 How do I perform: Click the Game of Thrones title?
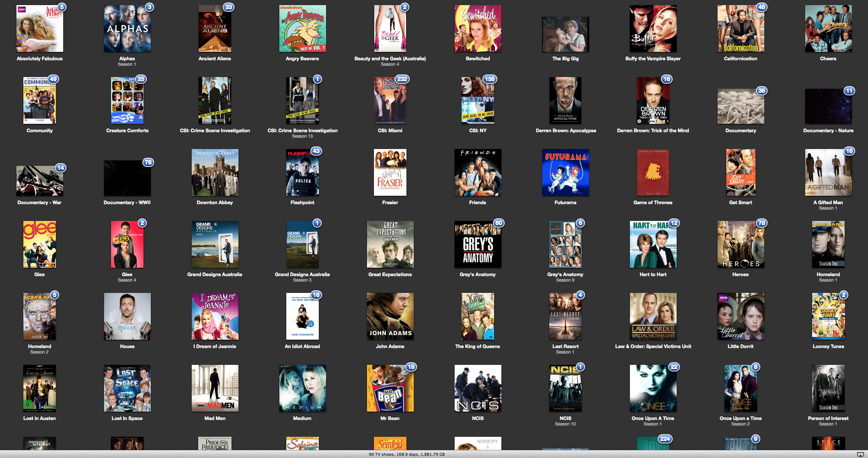[x=653, y=202]
